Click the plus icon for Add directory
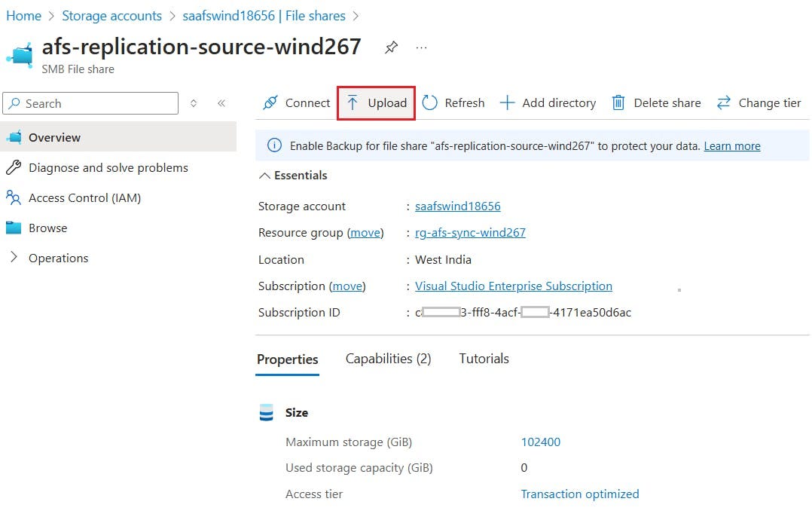 [x=507, y=102]
